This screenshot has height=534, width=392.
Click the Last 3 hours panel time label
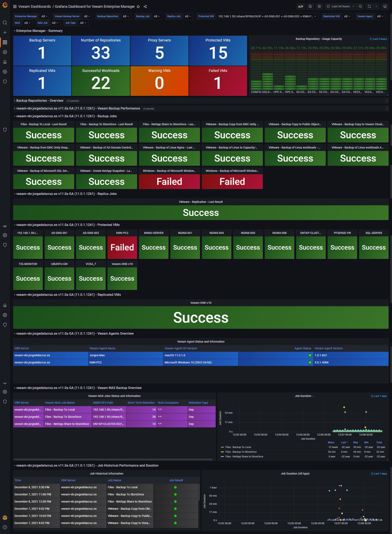coord(378,39)
